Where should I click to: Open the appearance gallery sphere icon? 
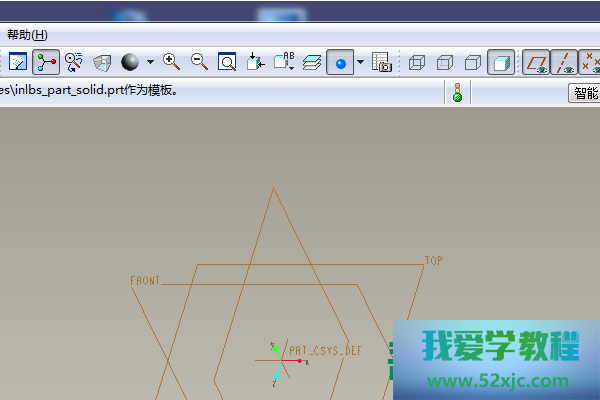pyautogui.click(x=130, y=62)
